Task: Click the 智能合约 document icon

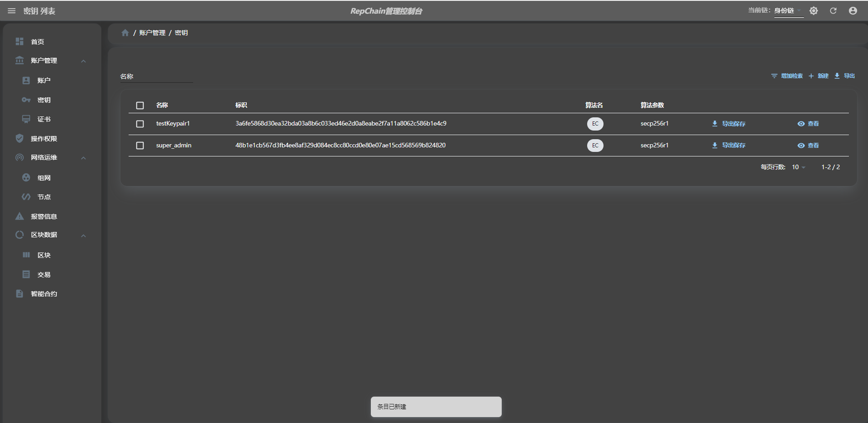Action: 20,294
